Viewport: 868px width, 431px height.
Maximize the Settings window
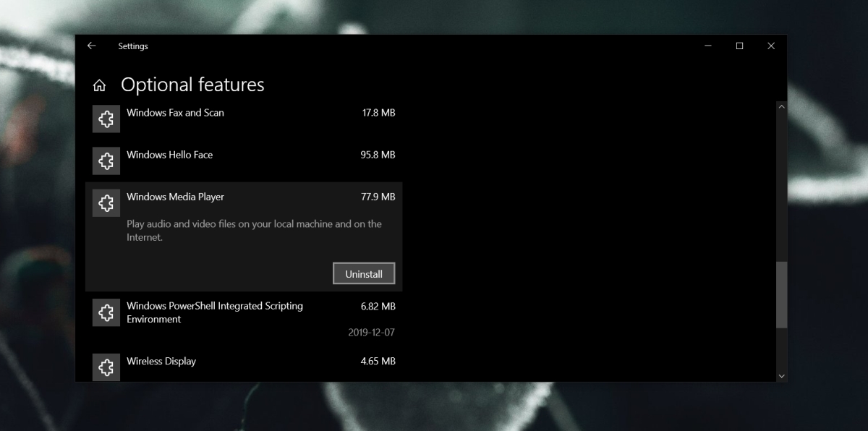point(739,46)
